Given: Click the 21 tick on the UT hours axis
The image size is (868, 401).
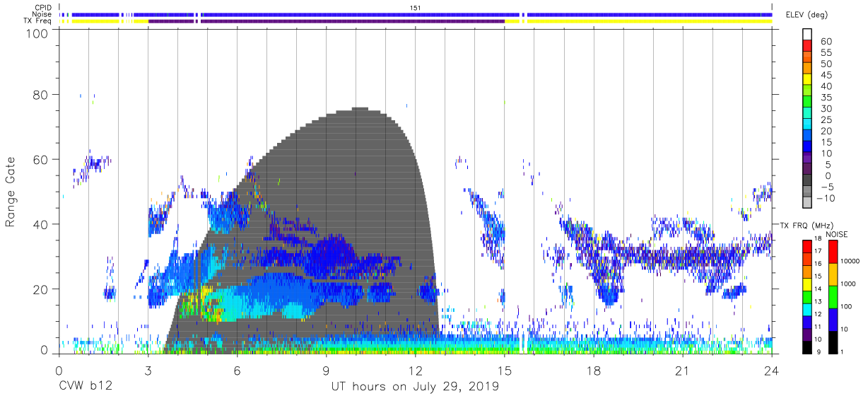Looking at the screenshot, I should click(x=683, y=371).
